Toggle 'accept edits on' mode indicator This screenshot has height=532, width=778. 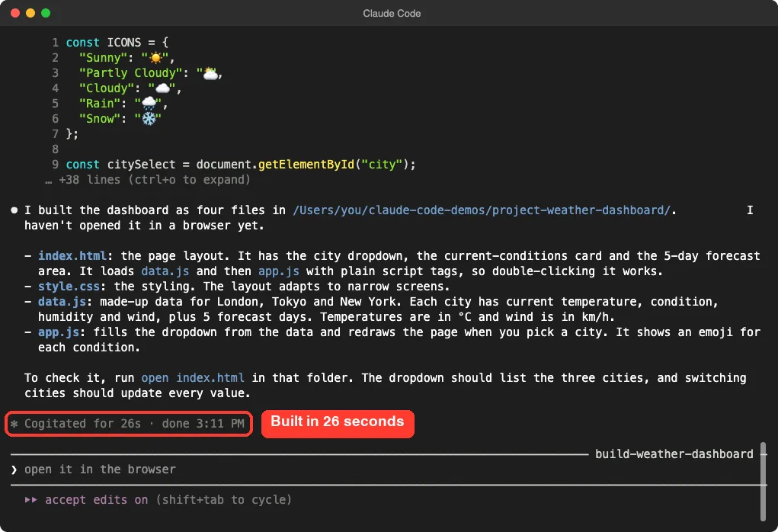tap(96, 500)
